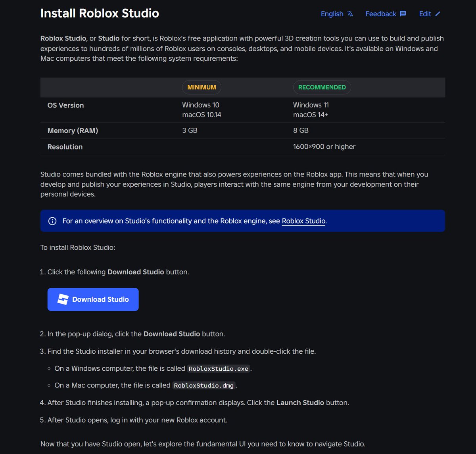Image resolution: width=476 pixels, height=454 pixels.
Task: Click the Windows 11 recommended cell
Action: tap(311, 105)
